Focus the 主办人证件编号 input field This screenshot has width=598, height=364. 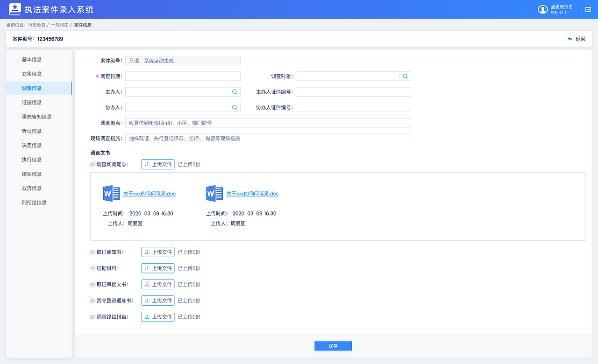point(353,92)
